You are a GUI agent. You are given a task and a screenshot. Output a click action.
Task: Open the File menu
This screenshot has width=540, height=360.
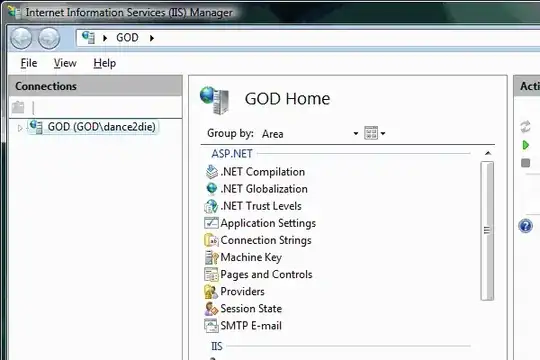pyautogui.click(x=29, y=63)
